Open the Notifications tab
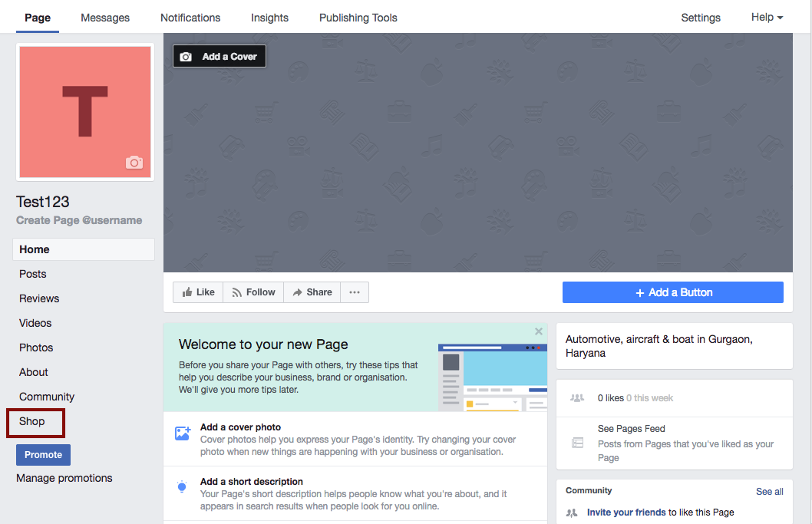This screenshot has height=524, width=812. coord(190,18)
